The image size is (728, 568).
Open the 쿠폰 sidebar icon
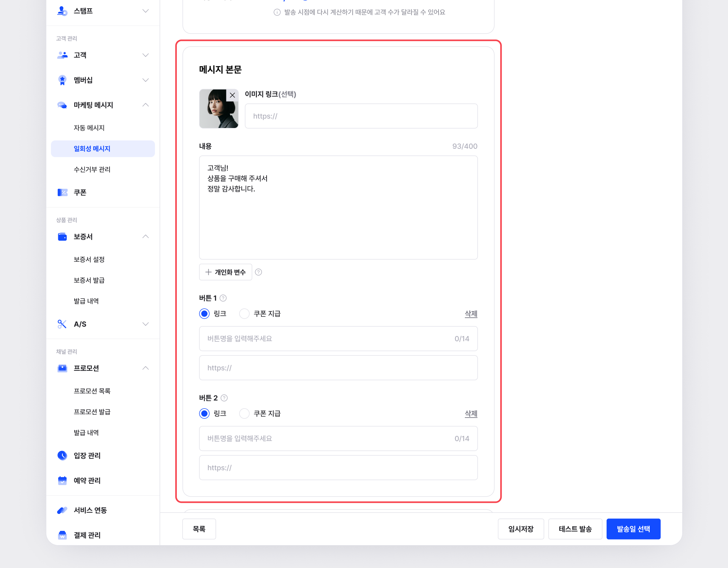62,192
